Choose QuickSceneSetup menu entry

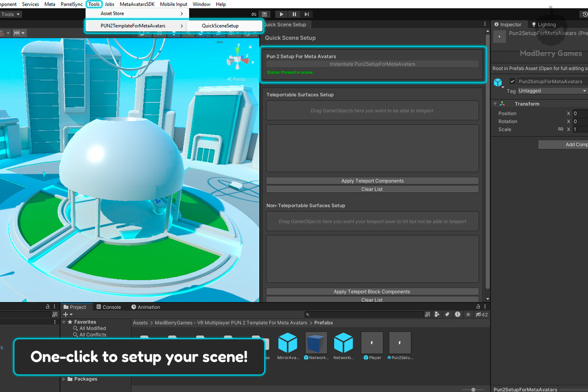[x=220, y=25]
